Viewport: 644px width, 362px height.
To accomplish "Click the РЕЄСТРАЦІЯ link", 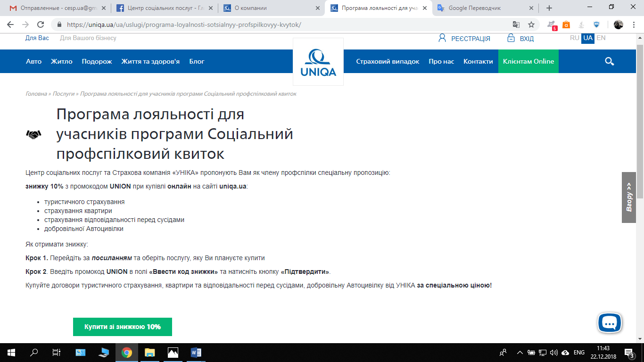I will [471, 39].
